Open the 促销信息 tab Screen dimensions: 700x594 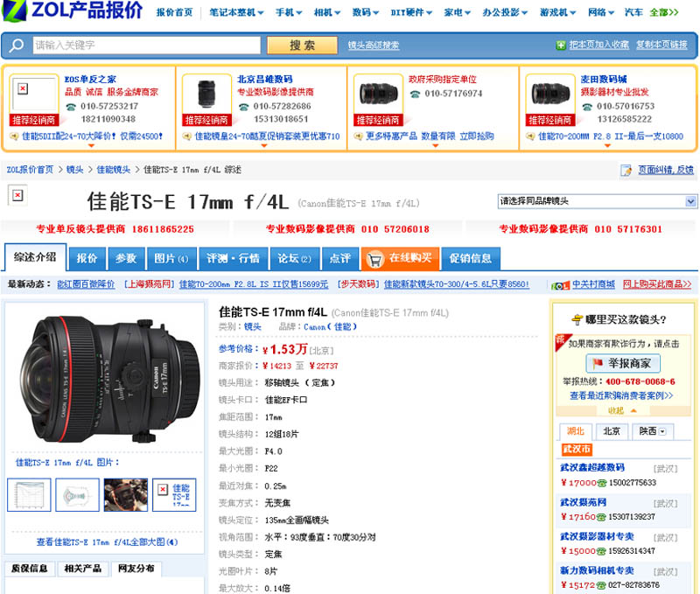(x=471, y=259)
